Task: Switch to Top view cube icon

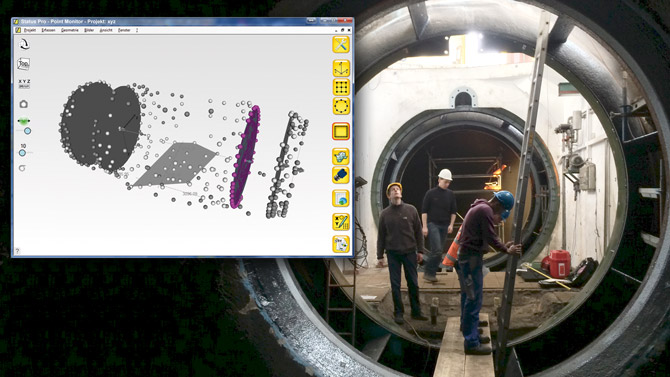Action: pos(24,64)
